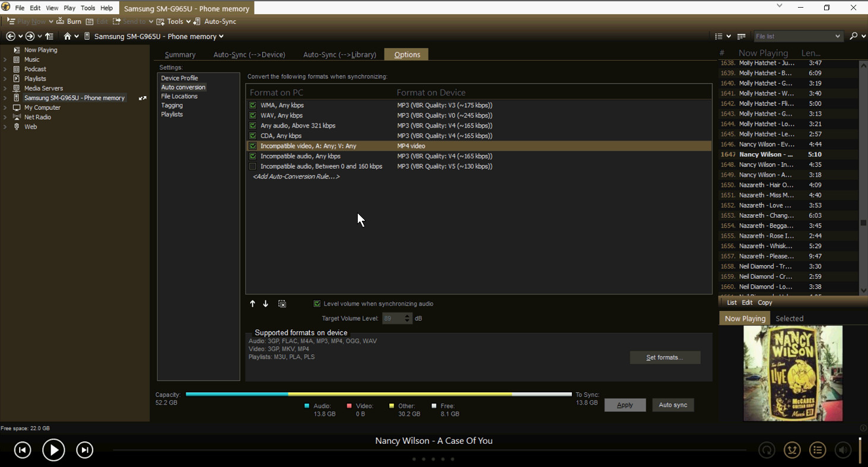Viewport: 868px width, 467px height.
Task: Click the search magnifier icon
Action: (x=853, y=36)
